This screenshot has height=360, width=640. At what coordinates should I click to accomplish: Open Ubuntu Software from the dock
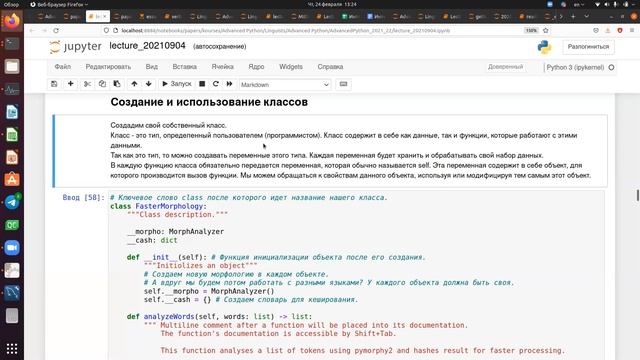pos(12,180)
